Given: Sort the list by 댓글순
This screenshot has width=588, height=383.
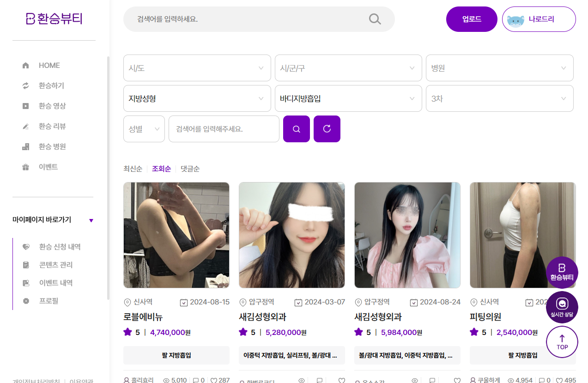Looking at the screenshot, I should tap(190, 169).
